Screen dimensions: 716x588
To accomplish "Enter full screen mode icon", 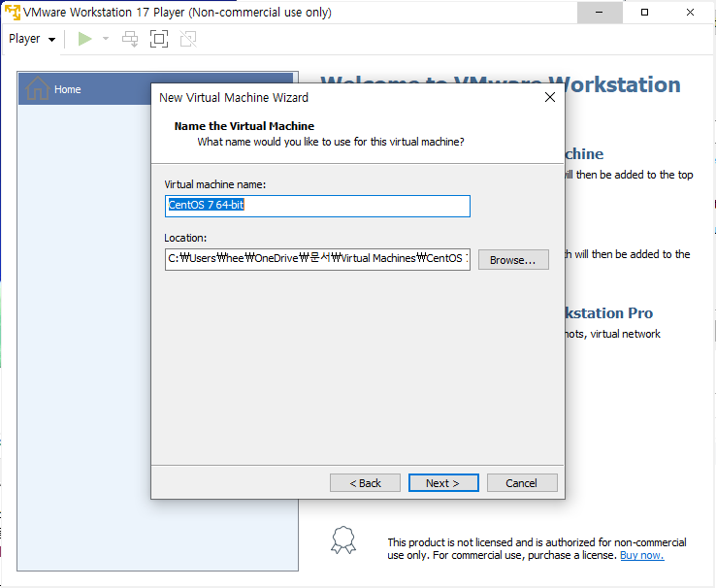I will click(x=159, y=39).
